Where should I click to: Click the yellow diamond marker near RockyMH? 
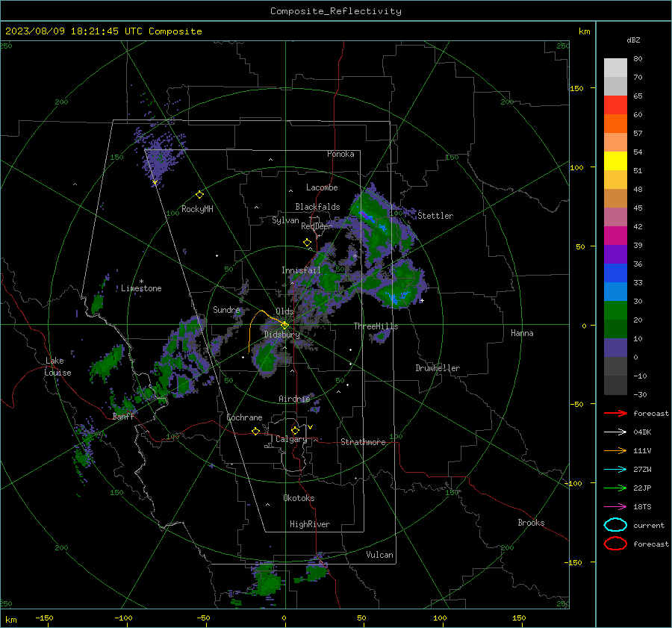click(x=199, y=195)
